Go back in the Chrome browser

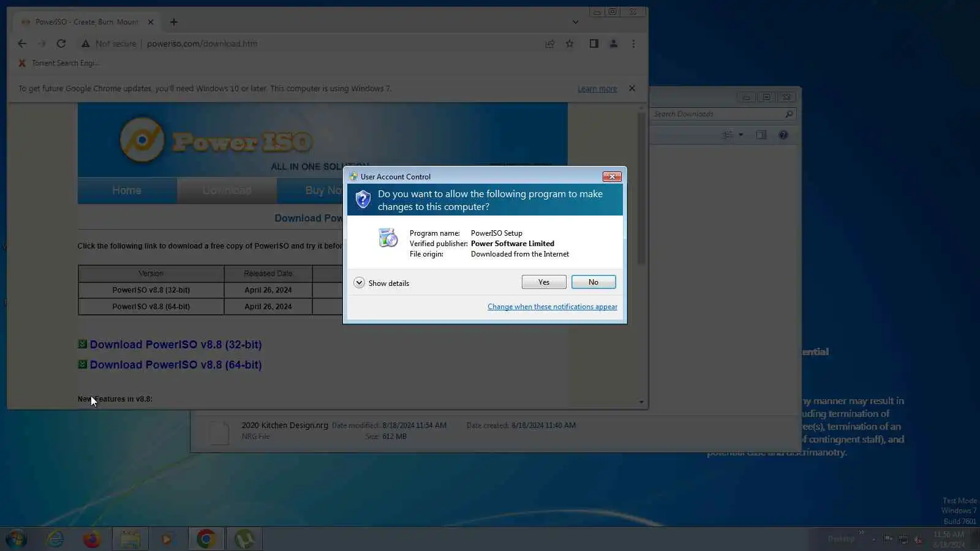pyautogui.click(x=22, y=43)
